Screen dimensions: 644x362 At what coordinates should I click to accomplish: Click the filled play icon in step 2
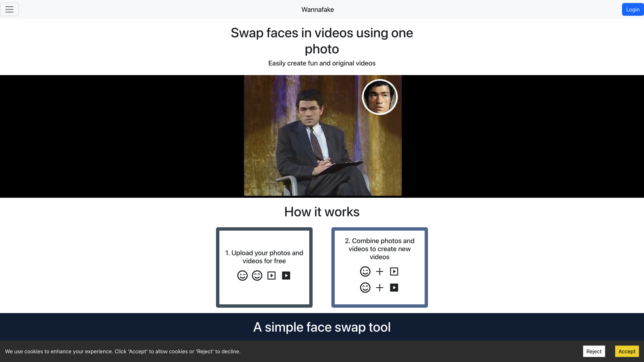coord(394,288)
